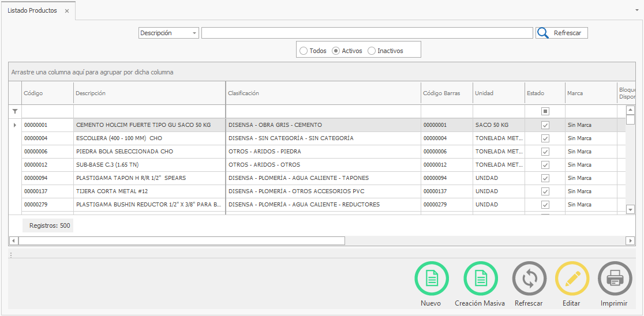Click PLASTIGAMA BUSHIN REDUCTOR description cell
The height and width of the screenshot is (316, 644).
pos(149,204)
